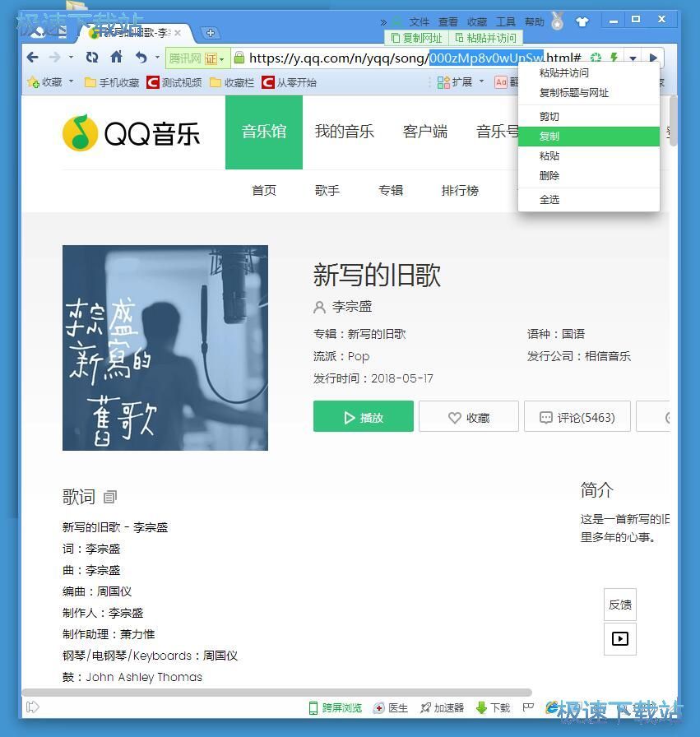Open the address bar history dropdown arrow
The width and height of the screenshot is (700, 737).
pyautogui.click(x=633, y=58)
